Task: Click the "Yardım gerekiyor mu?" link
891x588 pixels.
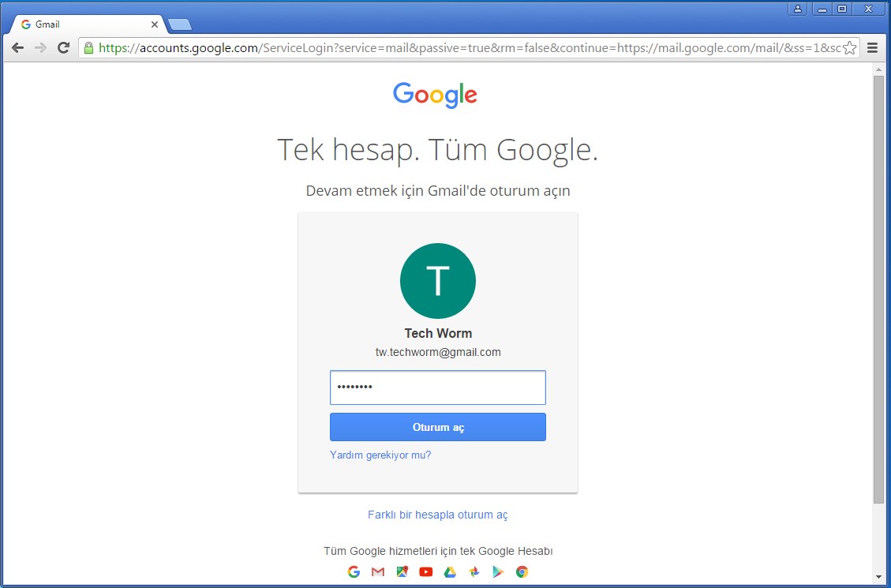Action: [x=380, y=455]
